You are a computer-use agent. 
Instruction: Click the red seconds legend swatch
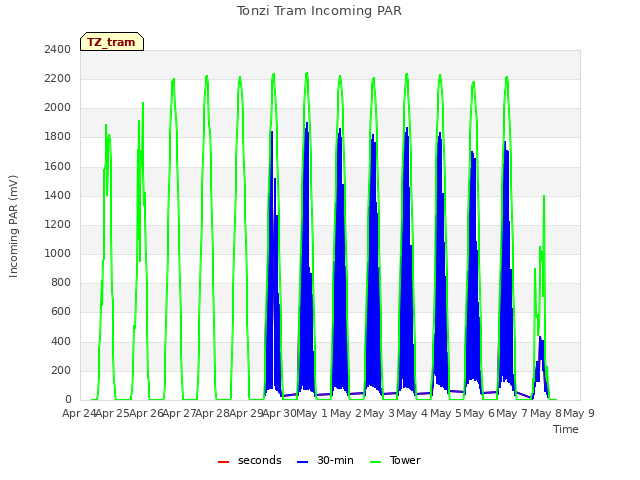point(223,462)
